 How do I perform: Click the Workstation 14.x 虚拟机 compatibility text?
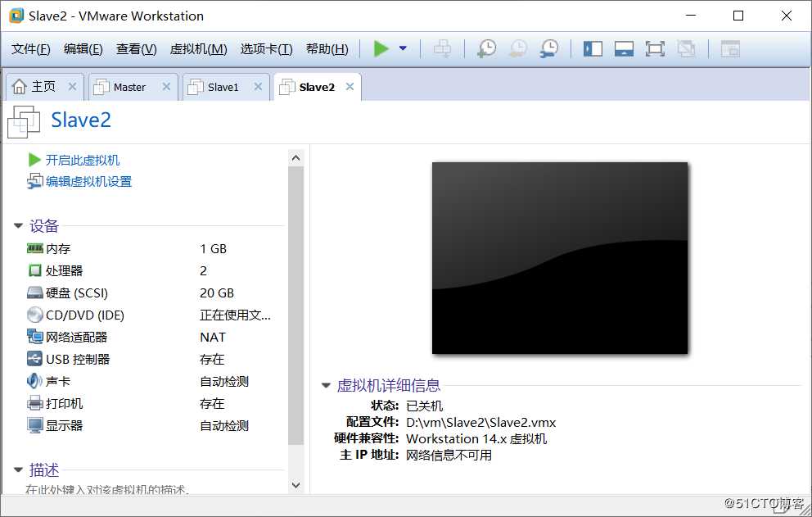tap(476, 438)
